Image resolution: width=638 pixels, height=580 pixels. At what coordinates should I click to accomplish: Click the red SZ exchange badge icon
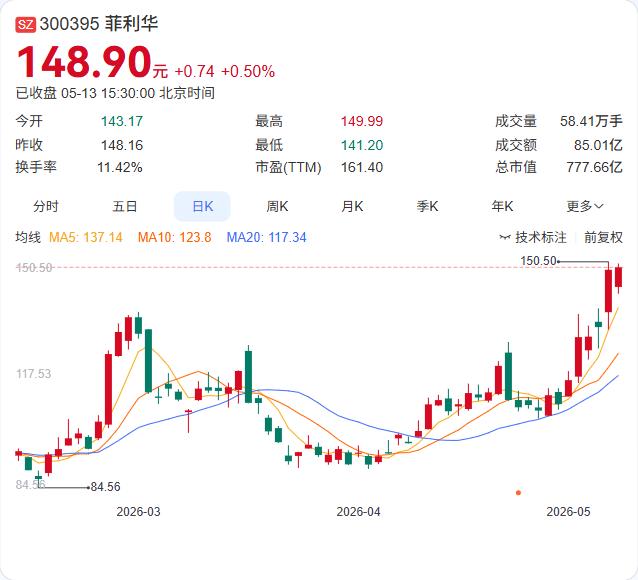(26, 24)
